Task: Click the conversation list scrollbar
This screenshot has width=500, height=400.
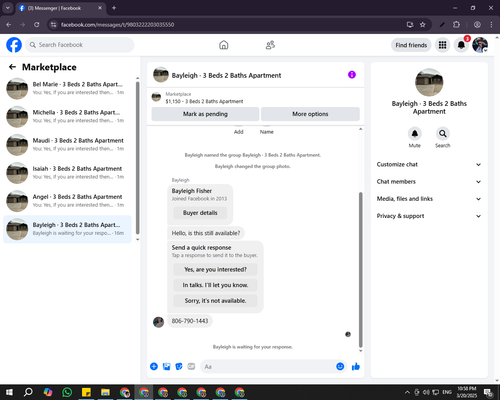Action: (137, 158)
